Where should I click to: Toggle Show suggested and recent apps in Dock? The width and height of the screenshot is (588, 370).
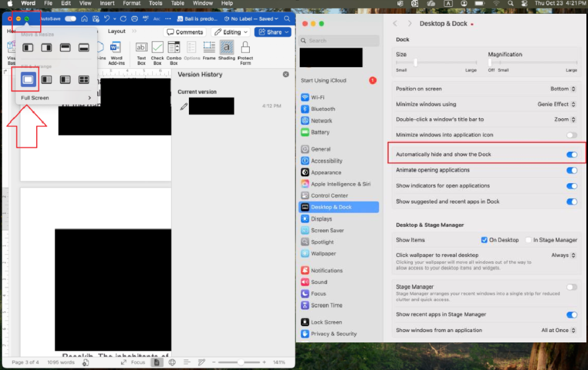pyautogui.click(x=571, y=202)
